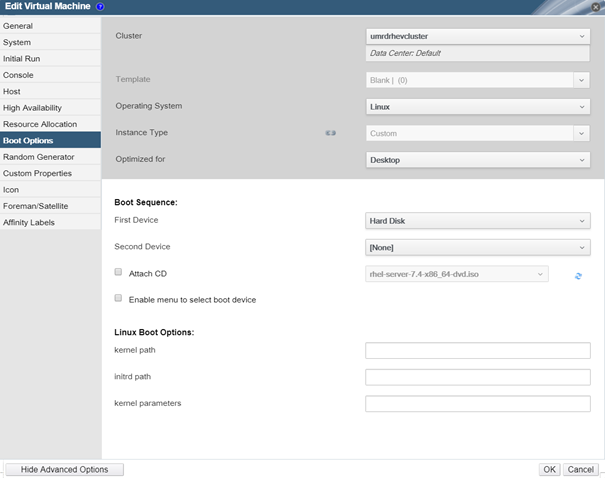The height and width of the screenshot is (478, 605).
Task: Go to Custom Properties tab
Action: [51, 173]
